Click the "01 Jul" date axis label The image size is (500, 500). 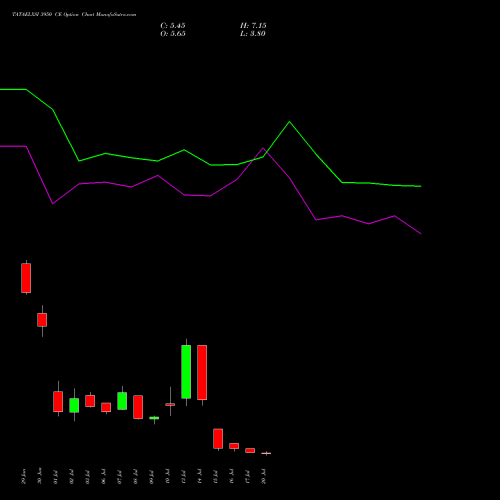(56, 477)
